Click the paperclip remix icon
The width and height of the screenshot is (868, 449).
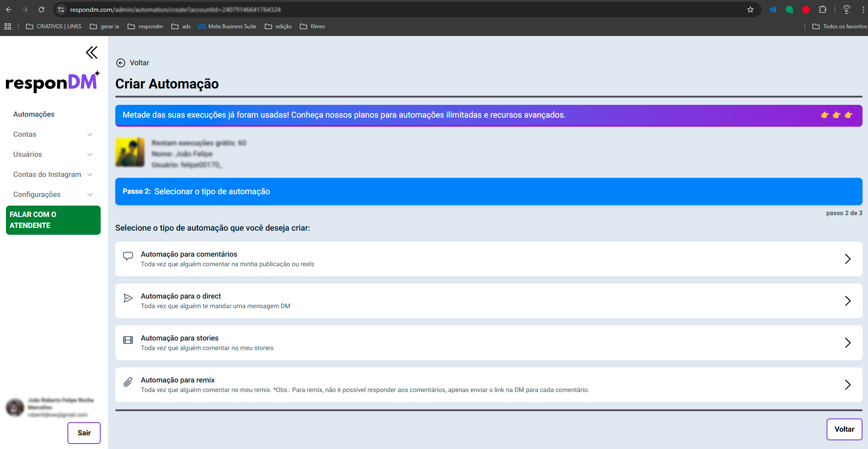click(x=128, y=382)
